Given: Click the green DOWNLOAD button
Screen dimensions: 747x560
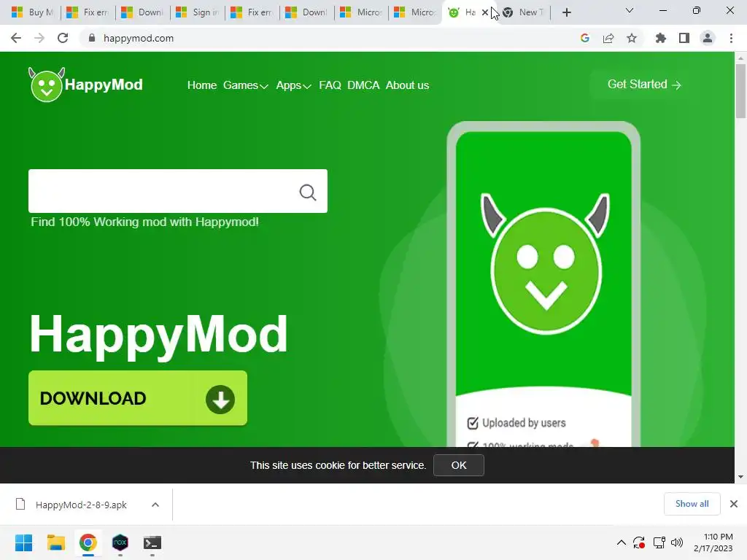Looking at the screenshot, I should point(138,398).
